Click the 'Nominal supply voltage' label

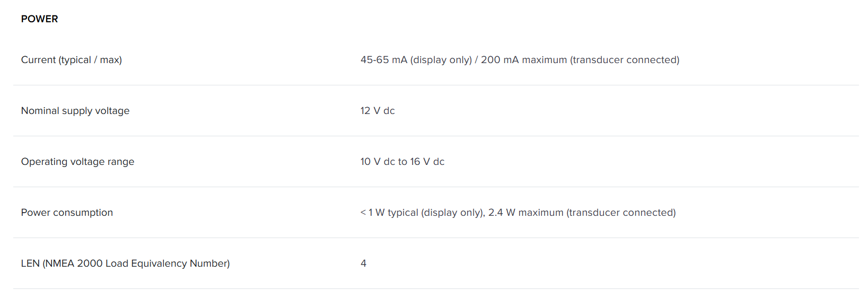75,111
